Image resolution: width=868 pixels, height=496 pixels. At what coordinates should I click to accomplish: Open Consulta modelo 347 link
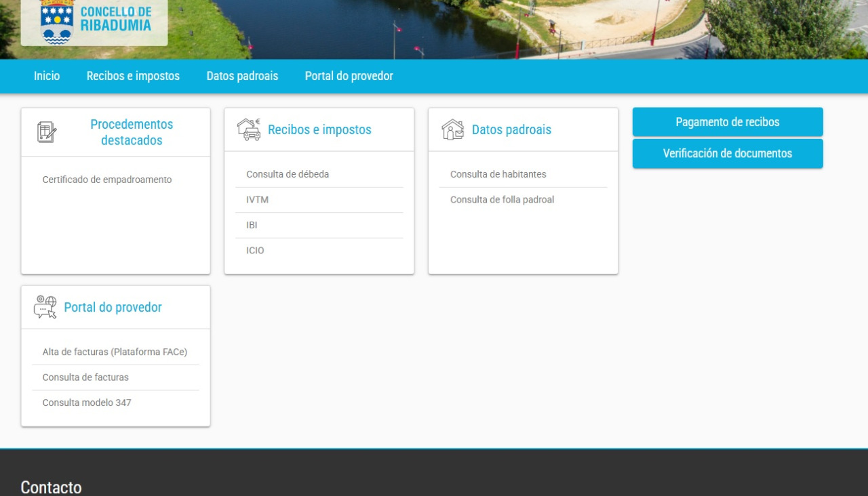(x=87, y=402)
